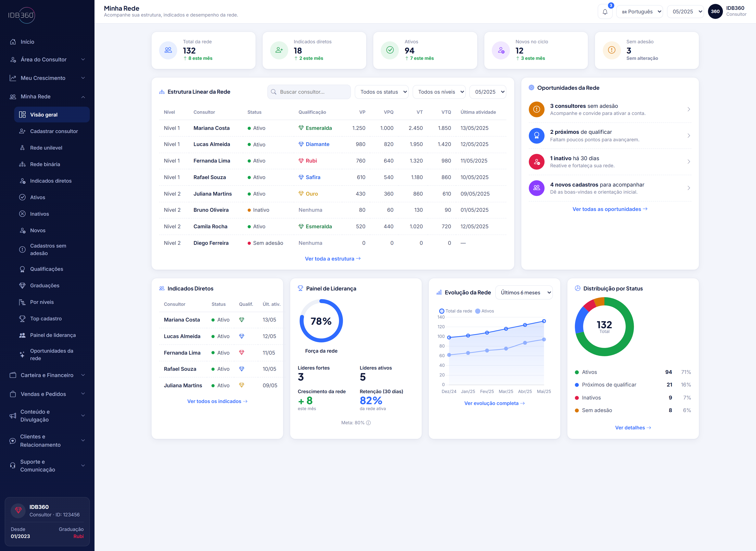Click Diego Ferreira in the structure table

[211, 243]
